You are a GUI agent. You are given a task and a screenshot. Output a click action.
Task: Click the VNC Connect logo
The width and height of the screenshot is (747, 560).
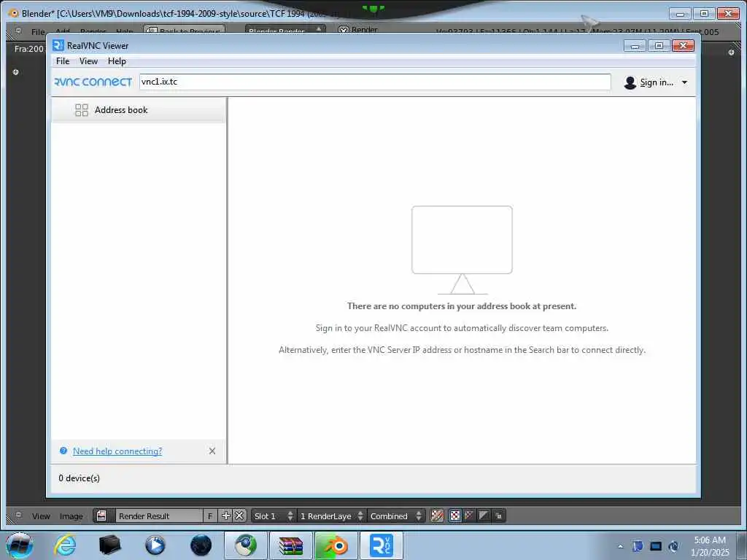(93, 82)
